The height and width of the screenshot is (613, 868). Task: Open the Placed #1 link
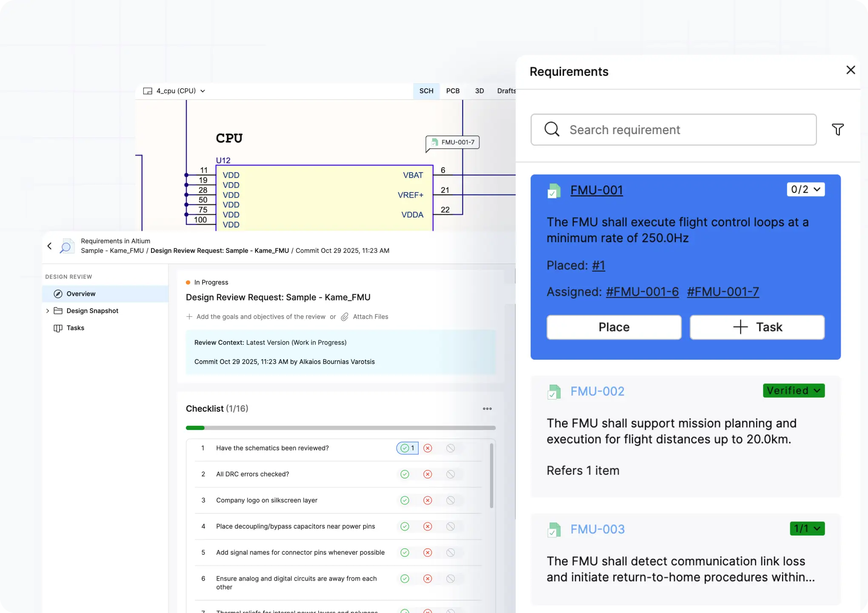click(x=598, y=266)
